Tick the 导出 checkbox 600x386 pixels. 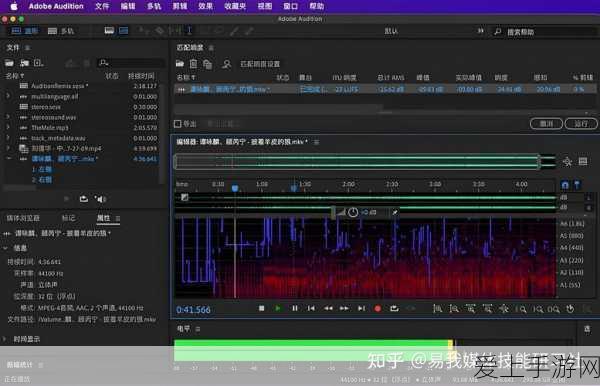pos(178,124)
